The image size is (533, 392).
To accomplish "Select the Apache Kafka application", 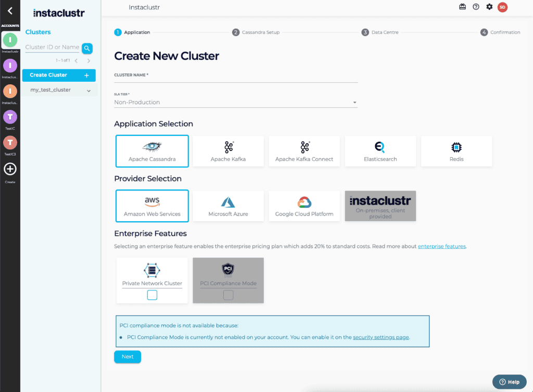I will 228,151.
